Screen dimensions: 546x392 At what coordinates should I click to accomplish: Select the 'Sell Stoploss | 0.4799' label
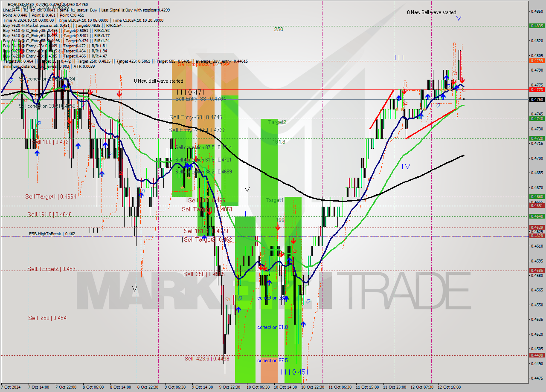tap(203, 64)
